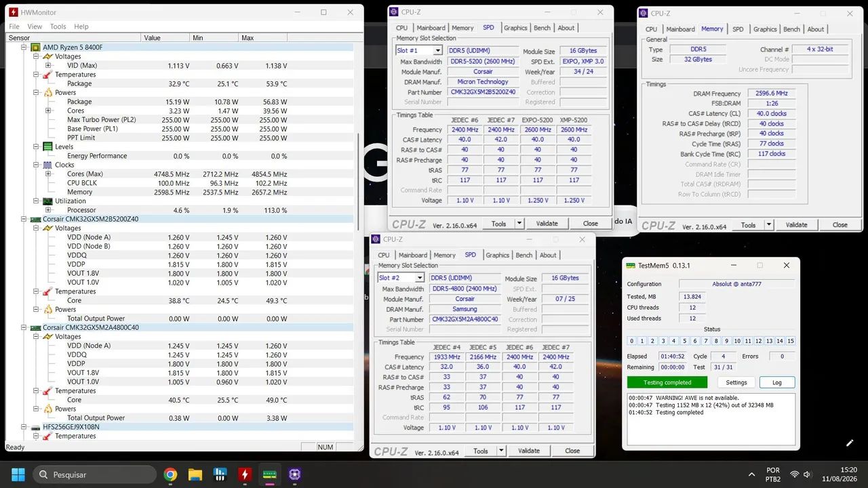Click the Temperatures thermometer icon under AMD Ryzen
This screenshot has height=488, width=868.
(47, 75)
